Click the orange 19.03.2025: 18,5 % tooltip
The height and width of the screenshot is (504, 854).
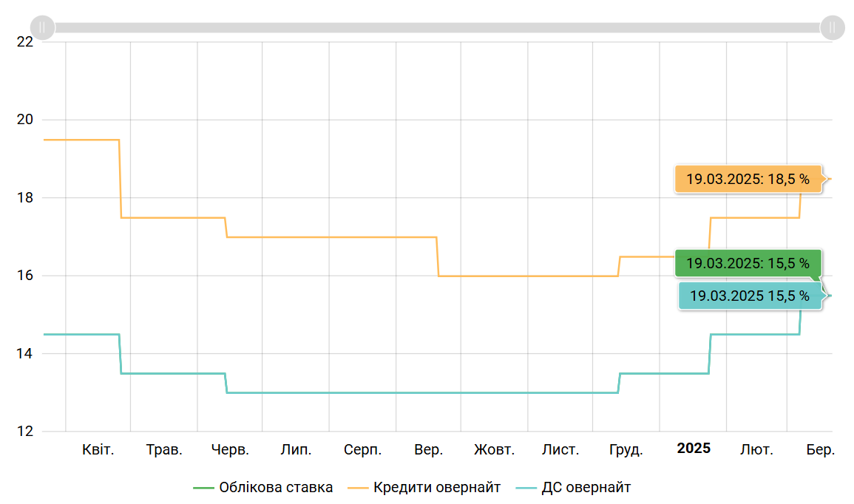(x=748, y=179)
